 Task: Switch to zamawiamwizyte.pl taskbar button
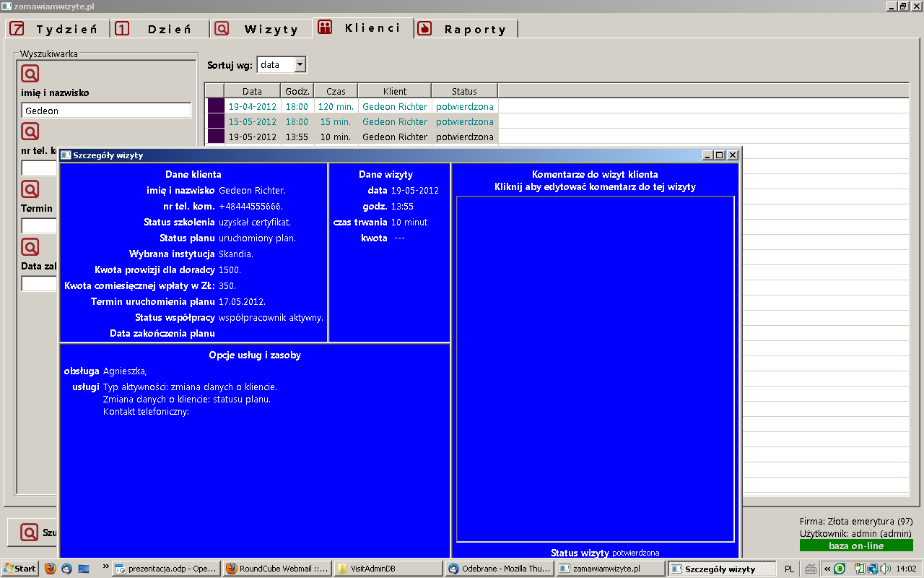[609, 569]
